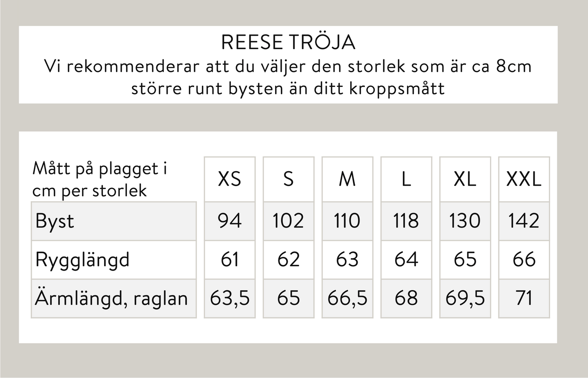Select the Byst value 110 cell
The height and width of the screenshot is (378, 588).
347,221
